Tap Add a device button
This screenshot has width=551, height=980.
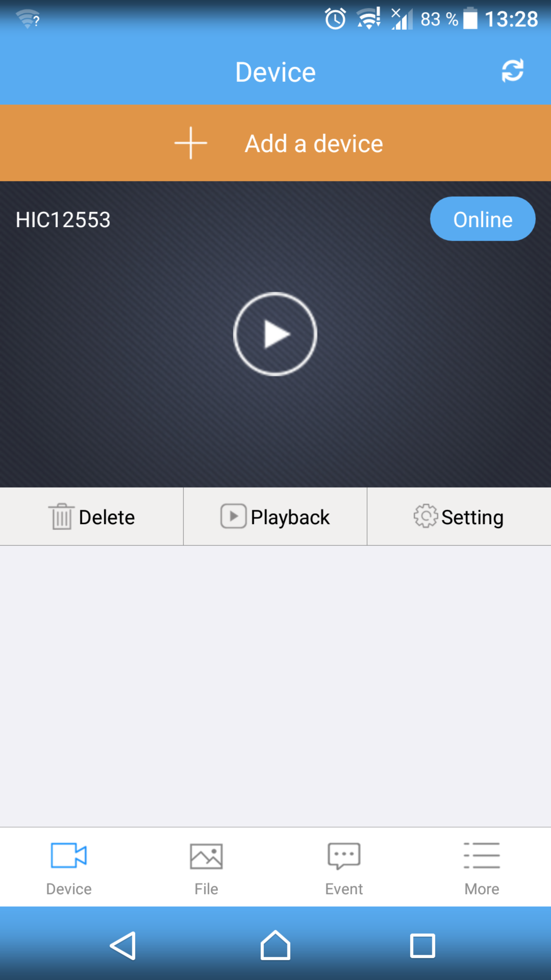pos(275,143)
